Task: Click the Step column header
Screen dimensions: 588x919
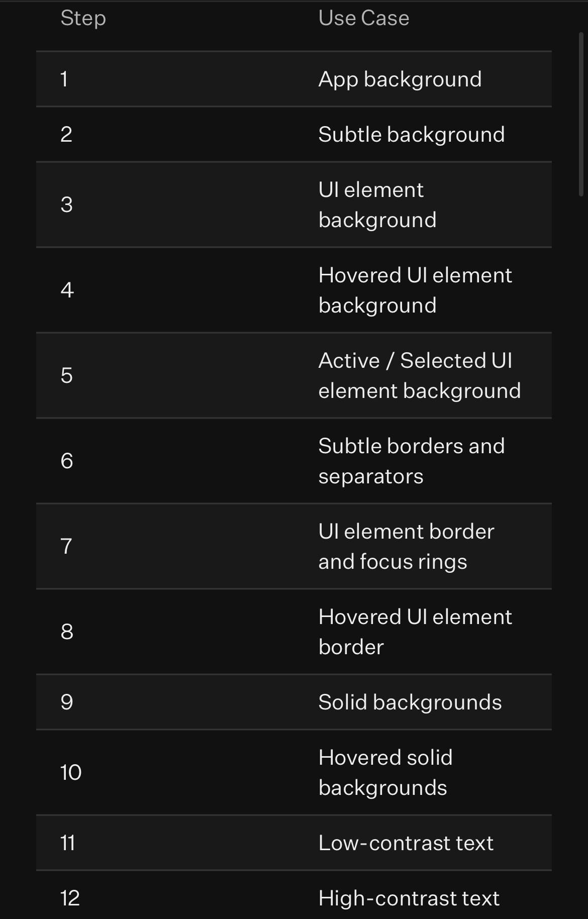Action: click(x=83, y=18)
